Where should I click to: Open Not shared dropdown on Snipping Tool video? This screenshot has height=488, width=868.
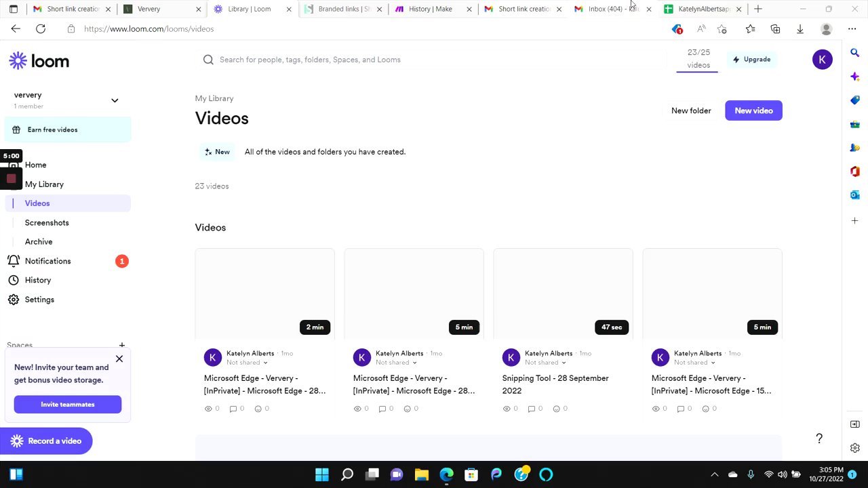coord(544,363)
